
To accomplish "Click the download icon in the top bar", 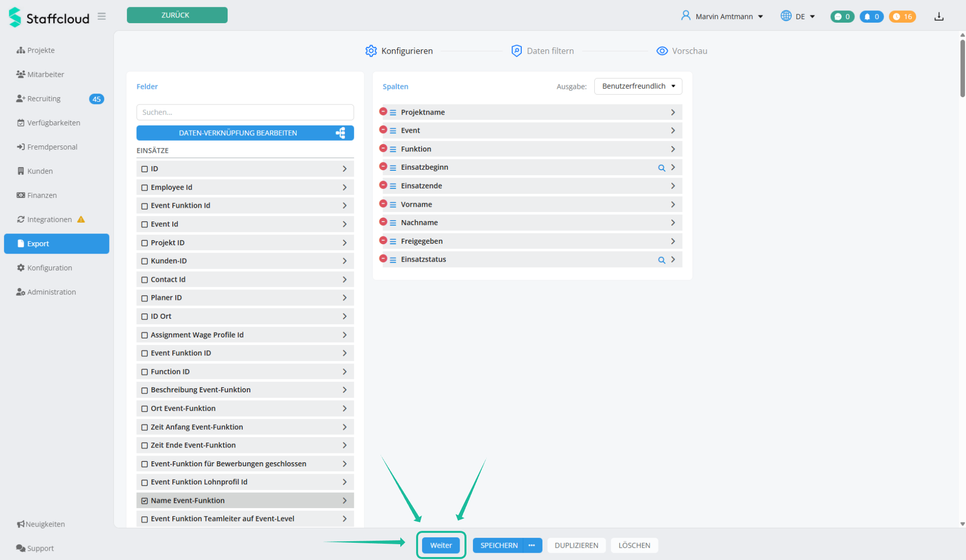I will click(x=939, y=16).
